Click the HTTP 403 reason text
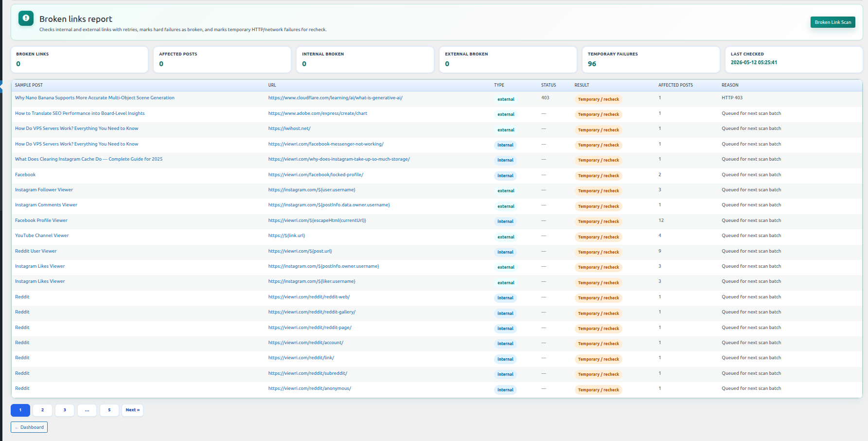Viewport: 868px width, 441px height. click(x=732, y=98)
